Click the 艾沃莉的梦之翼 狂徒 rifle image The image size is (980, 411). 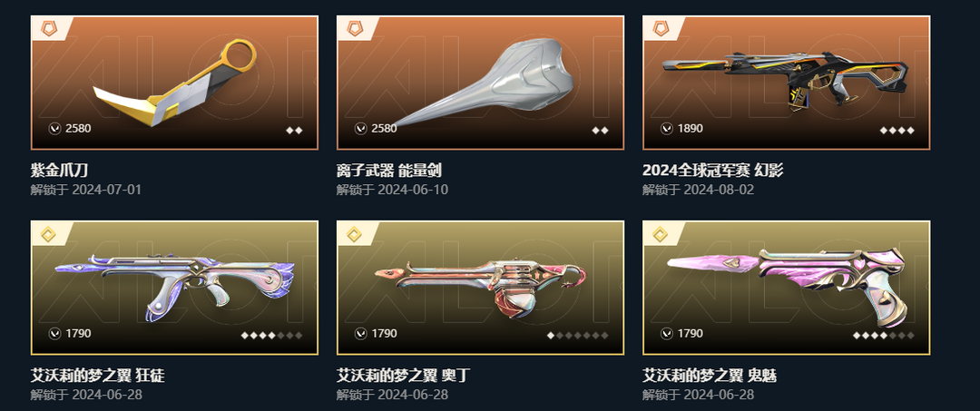pyautogui.click(x=174, y=287)
